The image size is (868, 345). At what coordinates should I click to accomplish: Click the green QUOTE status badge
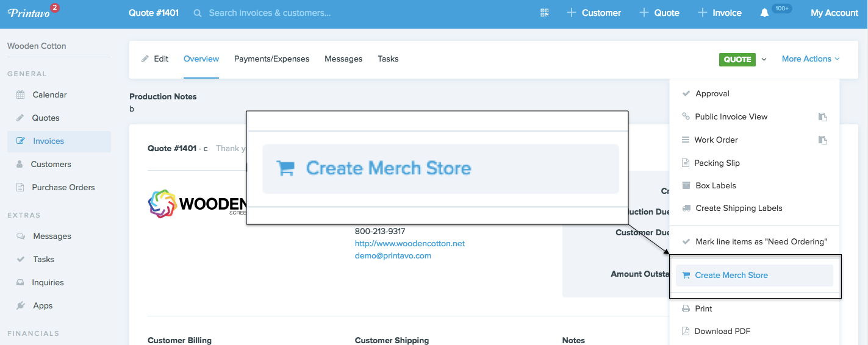tap(737, 59)
